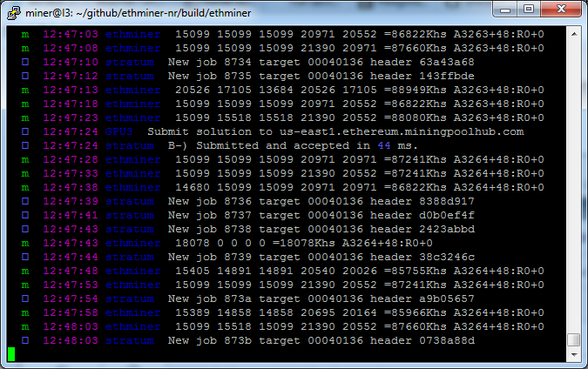Click the scrollbar down arrow

[574, 354]
